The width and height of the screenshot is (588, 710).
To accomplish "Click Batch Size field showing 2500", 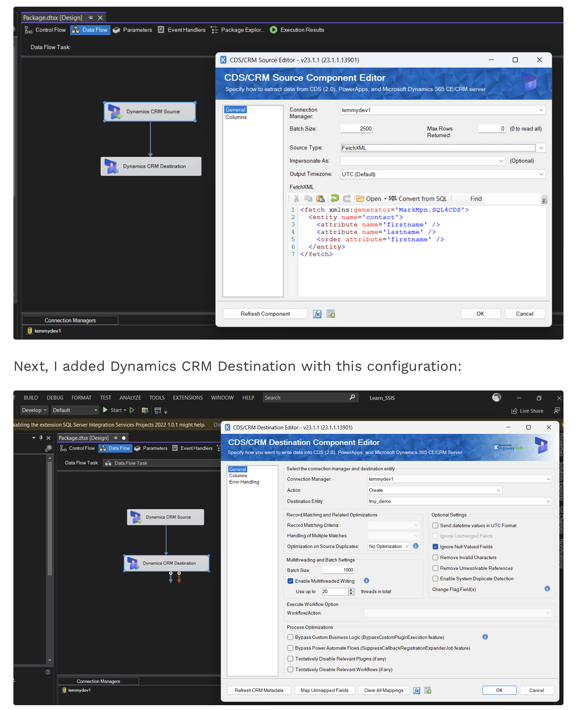I will click(x=356, y=129).
